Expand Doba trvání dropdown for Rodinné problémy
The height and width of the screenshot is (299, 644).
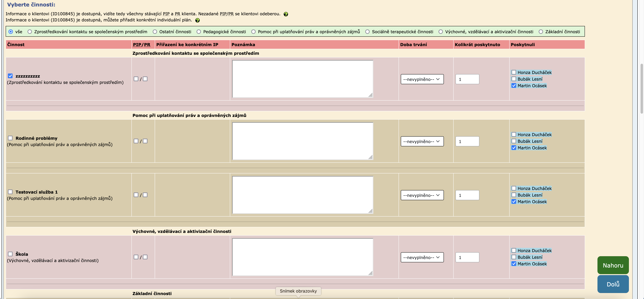point(422,141)
